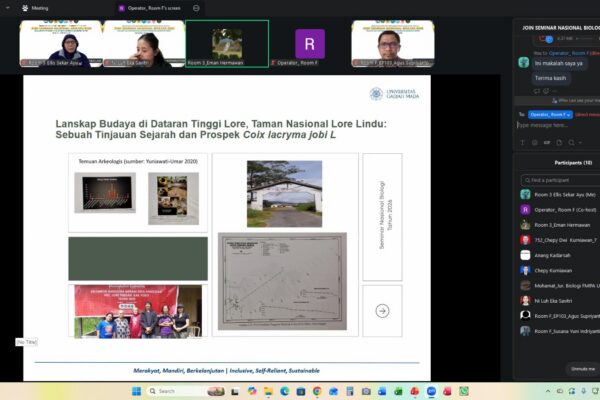This screenshot has width=600, height=400.
Task: Select '752_Chepy Dwi Kurniawan' in participants list
Action: point(559,240)
